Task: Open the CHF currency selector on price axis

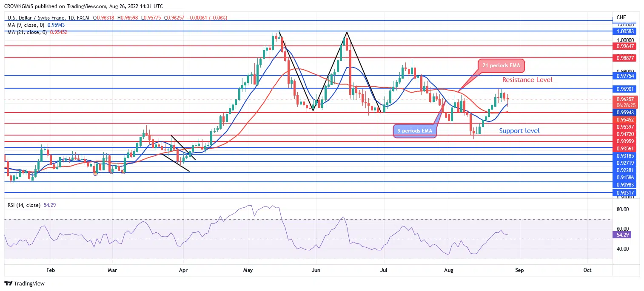Action: pos(621,17)
